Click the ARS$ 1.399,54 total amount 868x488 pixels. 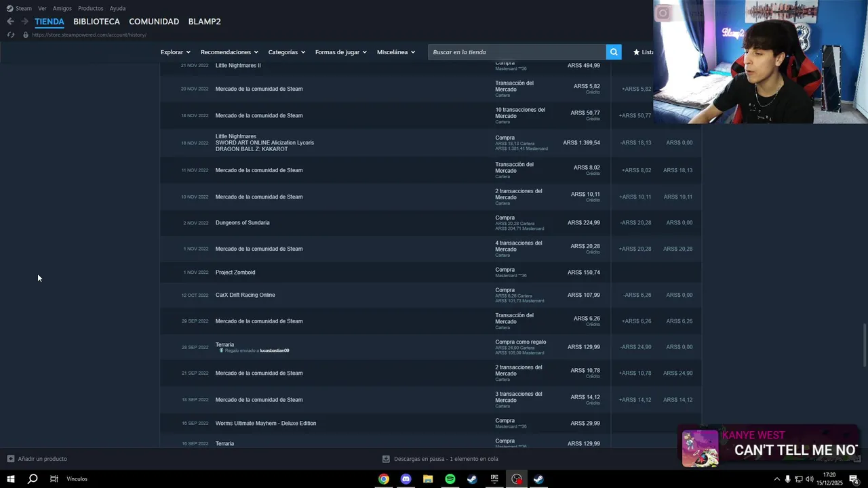581,143
